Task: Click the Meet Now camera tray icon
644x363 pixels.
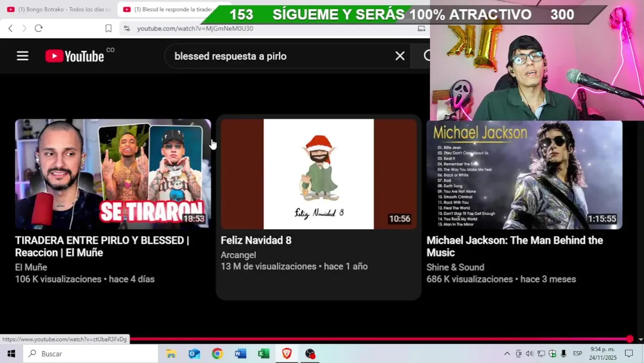Action: click(519, 353)
